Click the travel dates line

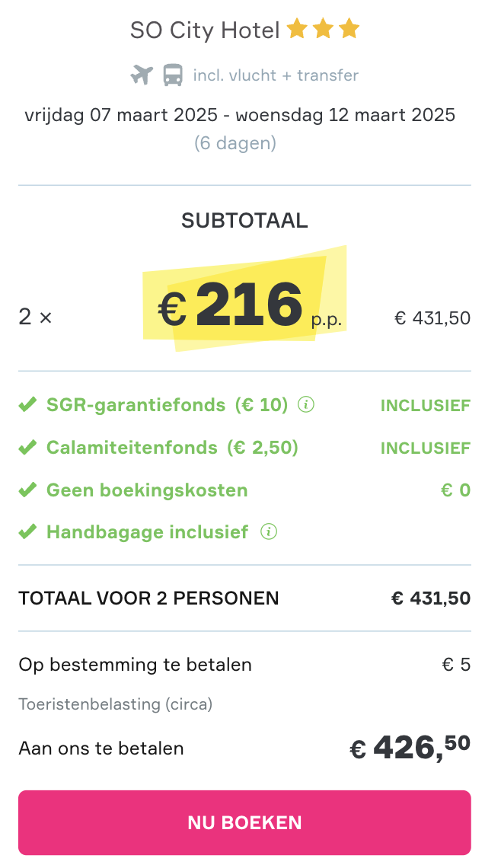click(x=240, y=115)
